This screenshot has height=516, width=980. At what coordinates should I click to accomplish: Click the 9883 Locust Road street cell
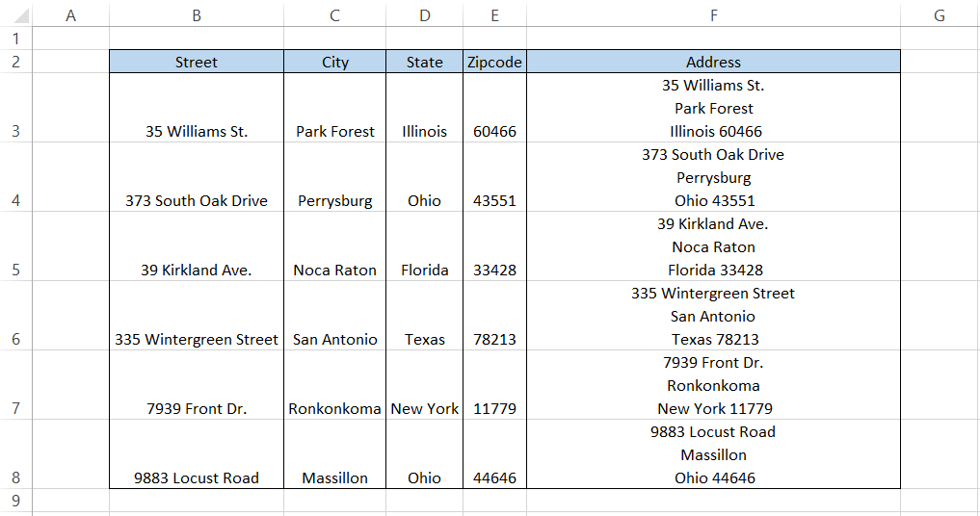(x=197, y=477)
